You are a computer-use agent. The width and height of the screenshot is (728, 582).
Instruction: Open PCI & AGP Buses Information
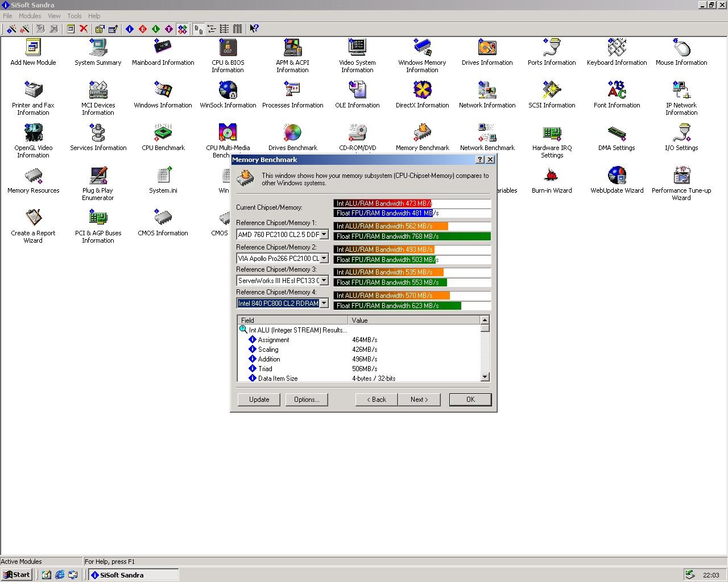tap(98, 226)
